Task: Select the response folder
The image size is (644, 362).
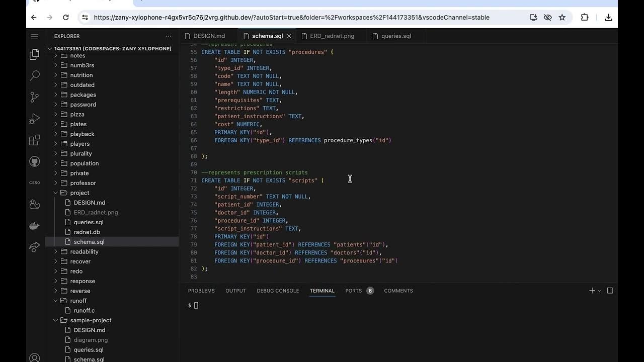Action: [x=113, y=281]
